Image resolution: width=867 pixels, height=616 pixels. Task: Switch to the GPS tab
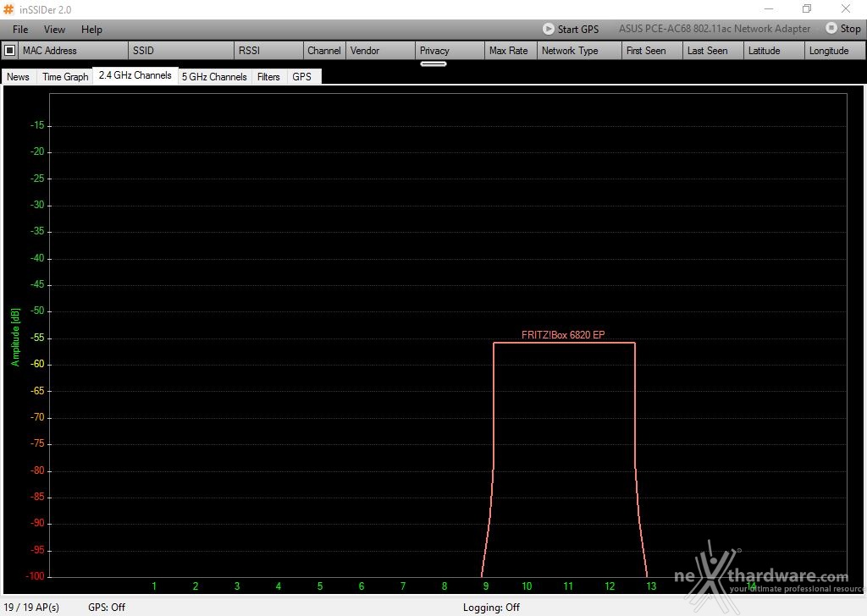click(x=302, y=77)
